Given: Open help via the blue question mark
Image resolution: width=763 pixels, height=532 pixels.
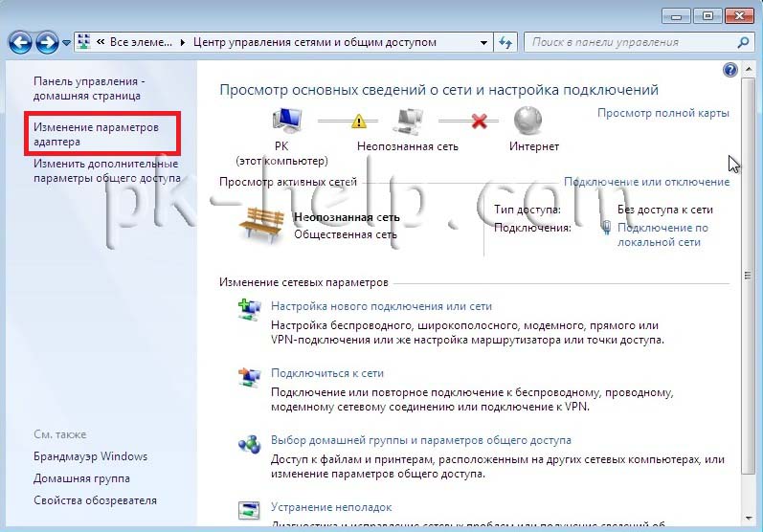Looking at the screenshot, I should click(730, 70).
